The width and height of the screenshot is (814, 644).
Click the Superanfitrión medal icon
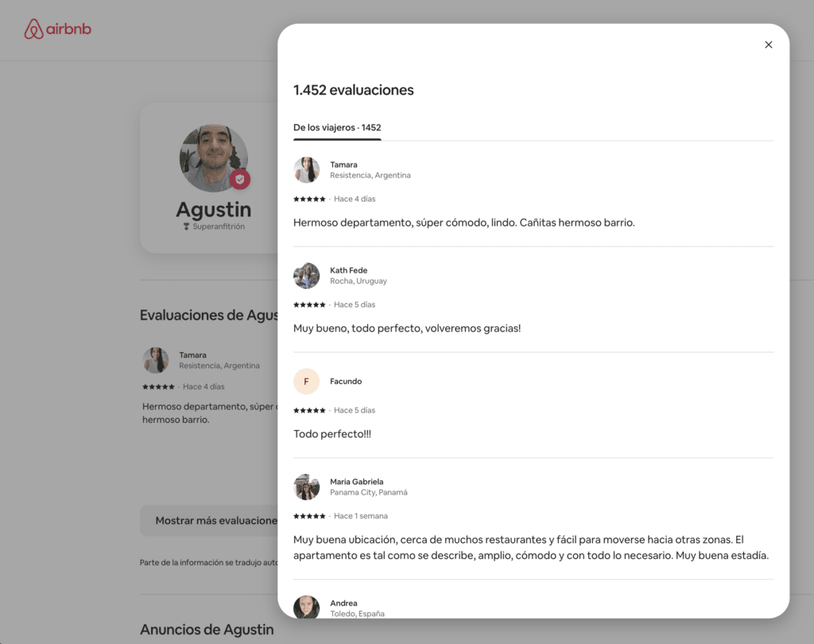coord(186,227)
